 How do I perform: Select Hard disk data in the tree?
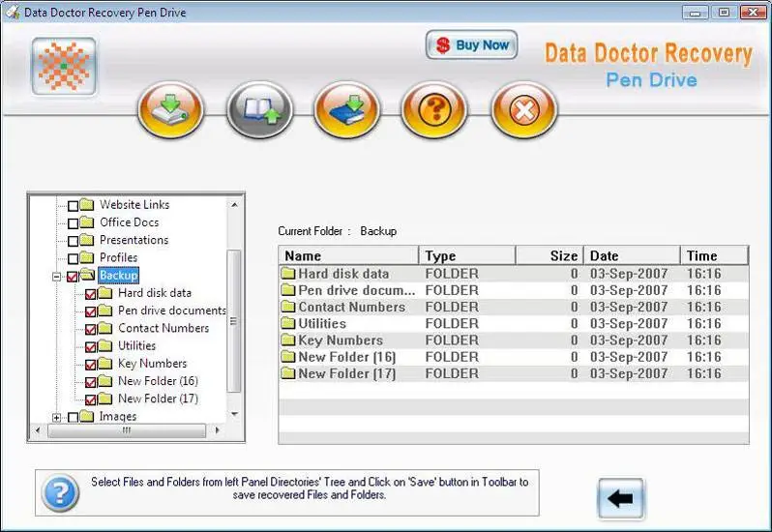155,293
